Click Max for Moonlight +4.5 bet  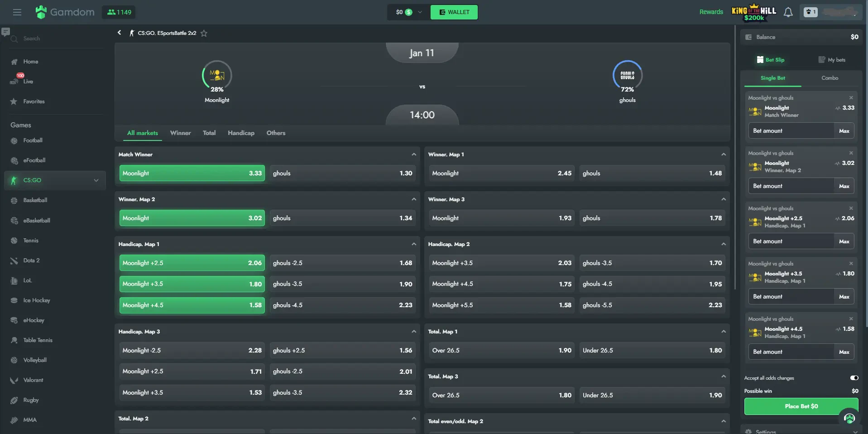coord(844,352)
